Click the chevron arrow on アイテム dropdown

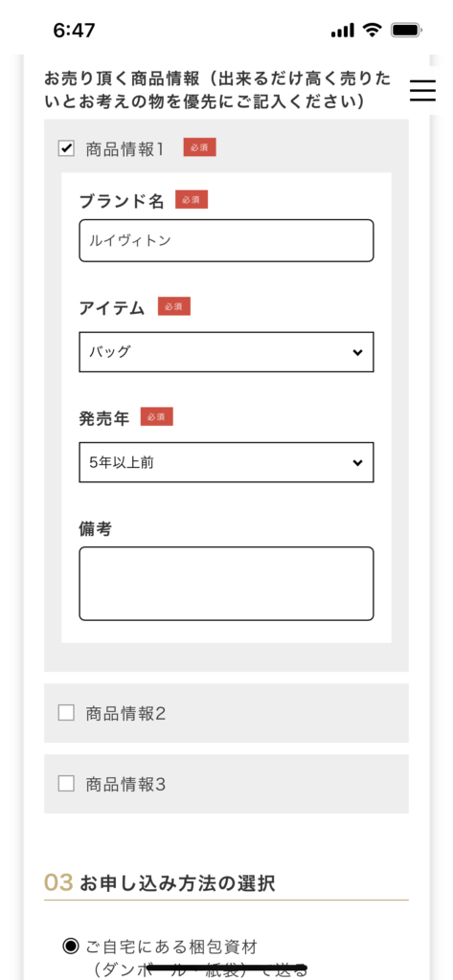tap(357, 352)
